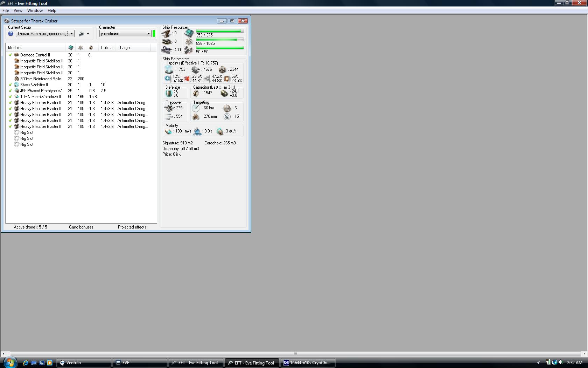Sort modules by the powergrid icon column
The width and height of the screenshot is (588, 368).
(x=80, y=48)
